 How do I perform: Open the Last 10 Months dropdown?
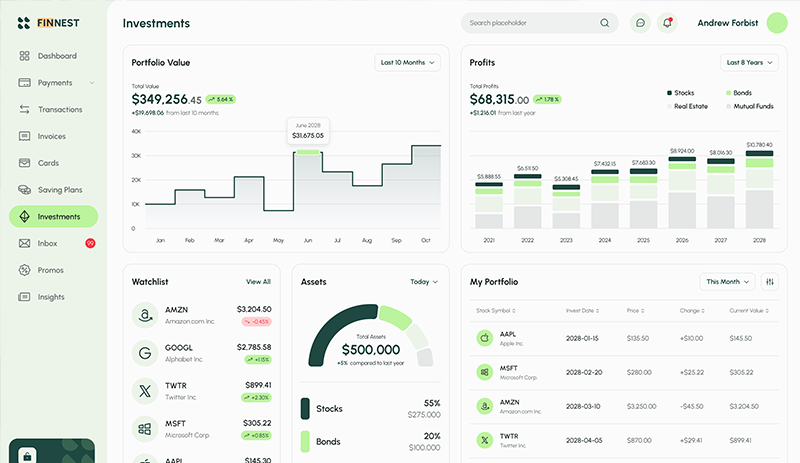pyautogui.click(x=407, y=62)
